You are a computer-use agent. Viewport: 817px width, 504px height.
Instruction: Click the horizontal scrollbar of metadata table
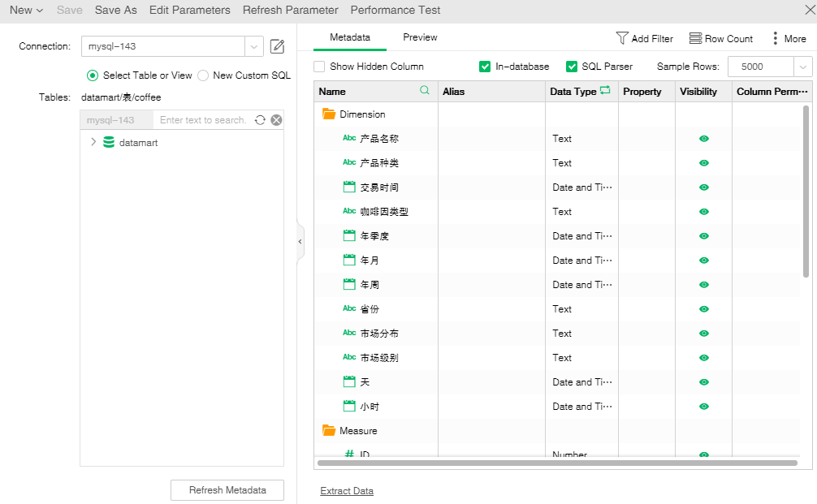[x=557, y=463]
